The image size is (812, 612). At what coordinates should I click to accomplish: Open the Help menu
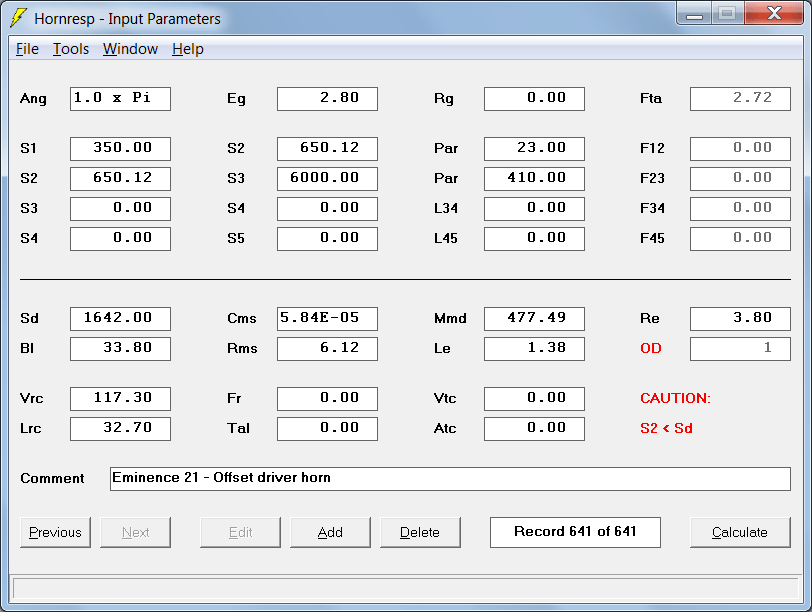(x=187, y=49)
